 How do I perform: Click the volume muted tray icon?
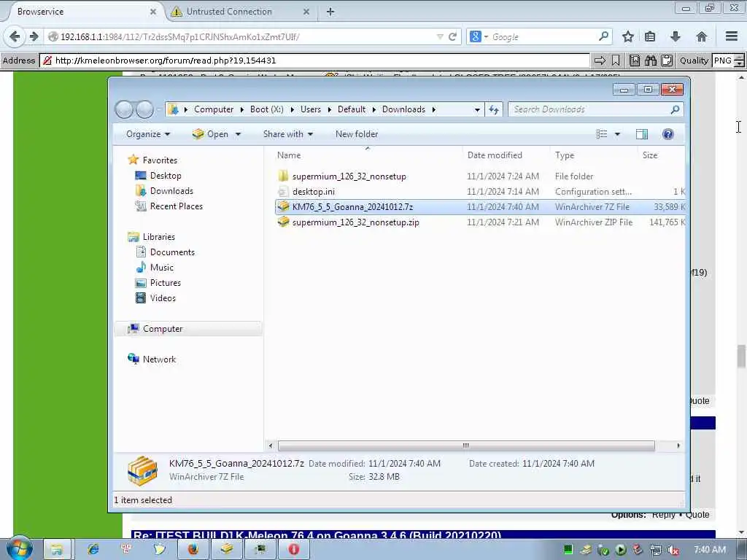pyautogui.click(x=673, y=550)
